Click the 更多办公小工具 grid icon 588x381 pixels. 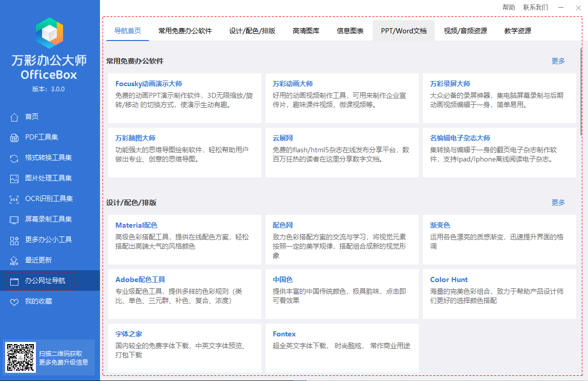[14, 240]
